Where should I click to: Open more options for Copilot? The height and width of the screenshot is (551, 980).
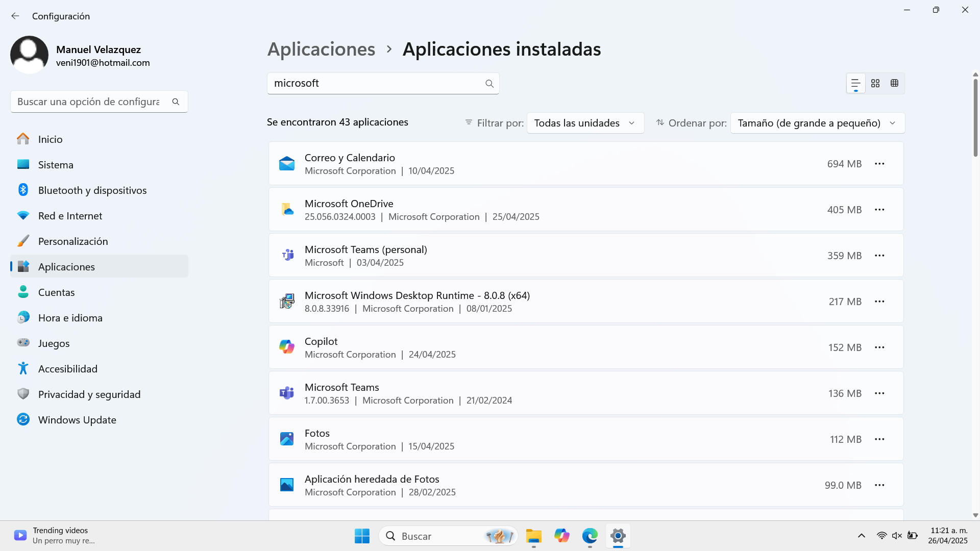pos(879,347)
